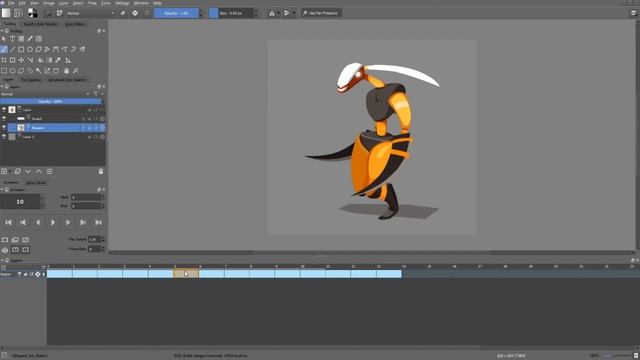Open vertical mirror options arrow
640x360 pixels.
pyautogui.click(x=293, y=13)
